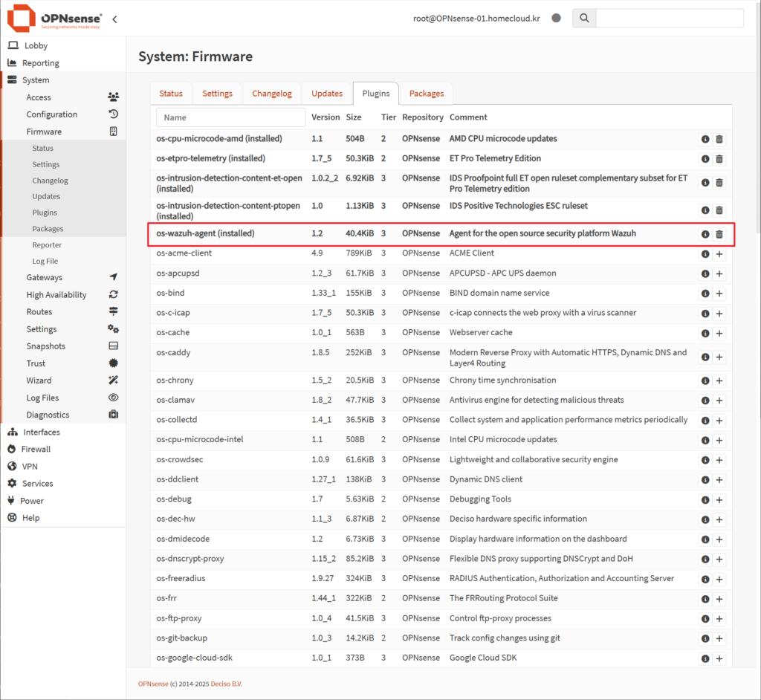Screen dimensions: 761x700
Task: View info for os-caddy plugin
Action: coord(705,359)
